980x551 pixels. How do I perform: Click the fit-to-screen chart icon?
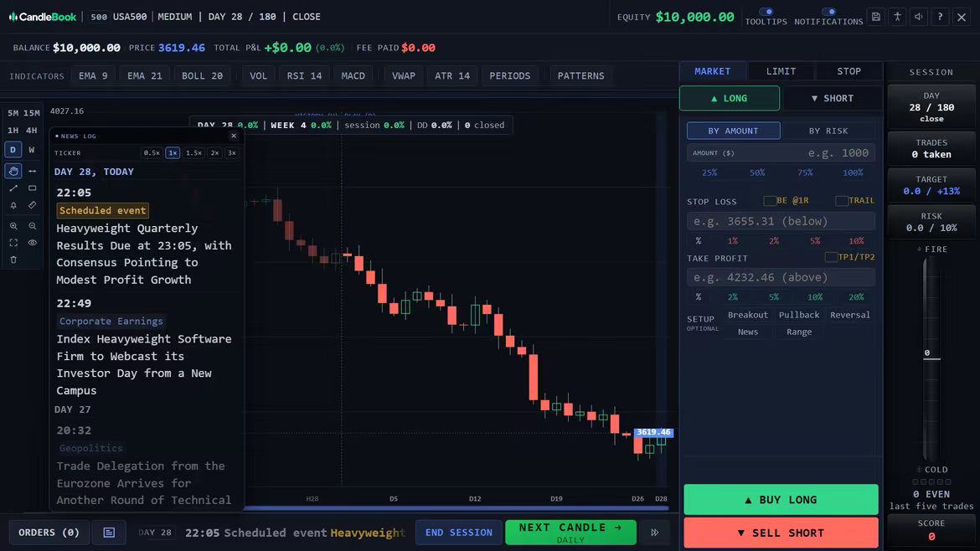click(13, 242)
